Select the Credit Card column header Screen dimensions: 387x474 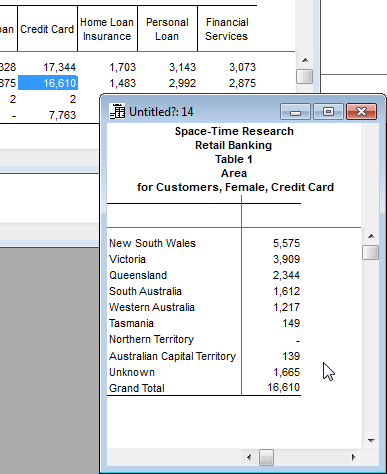tap(47, 29)
